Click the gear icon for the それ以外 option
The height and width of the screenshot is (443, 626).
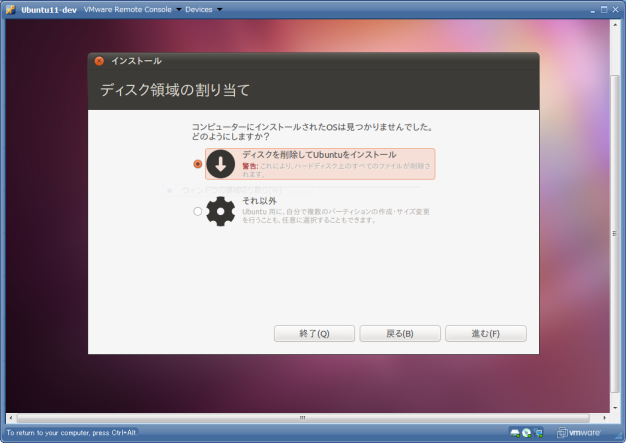point(220,211)
